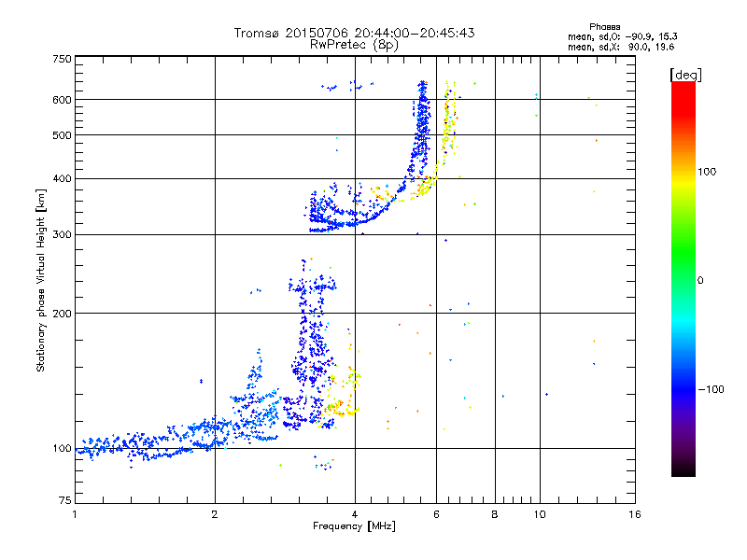Click the '1' frequency-axis tick label
The height and width of the screenshot is (560, 747).
75,514
